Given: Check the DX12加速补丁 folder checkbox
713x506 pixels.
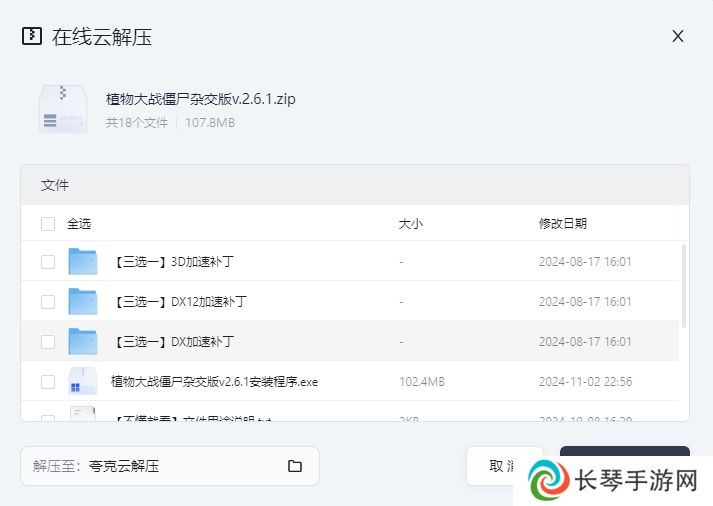Looking at the screenshot, I should (48, 302).
